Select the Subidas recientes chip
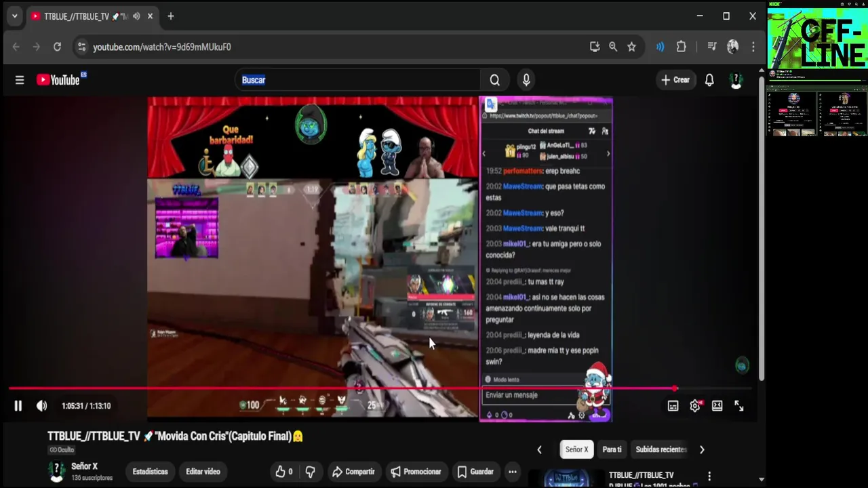The width and height of the screenshot is (868, 488). click(661, 449)
